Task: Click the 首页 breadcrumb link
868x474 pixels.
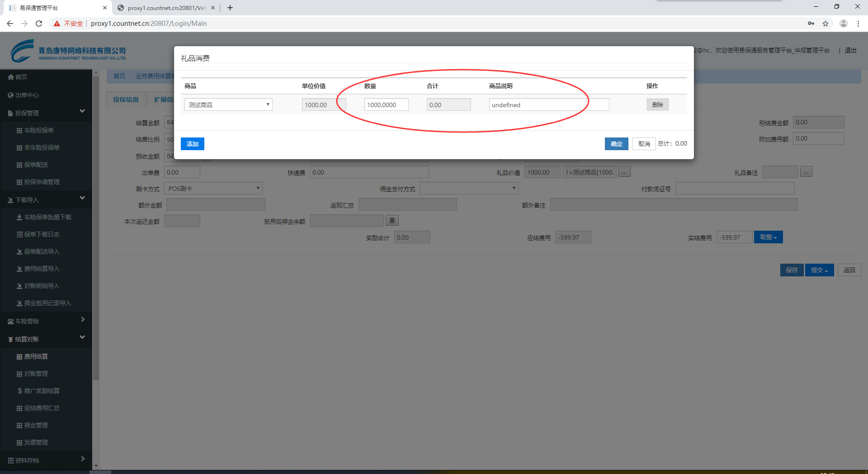Action: click(119, 76)
